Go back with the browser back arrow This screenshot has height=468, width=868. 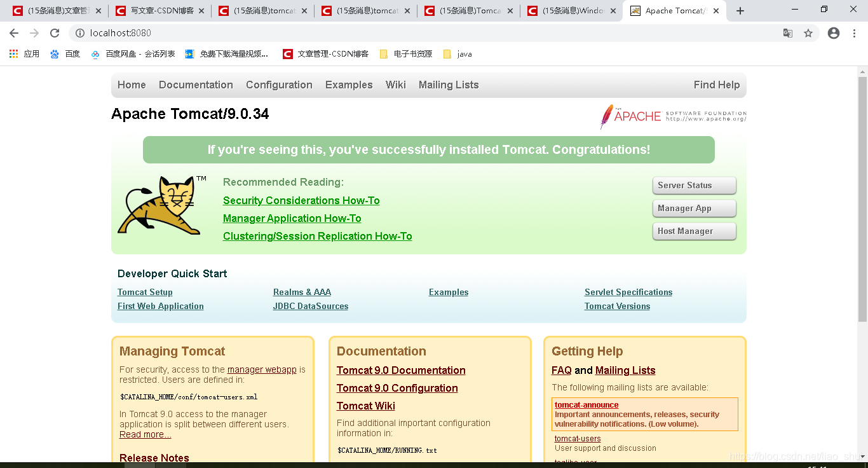pos(14,33)
